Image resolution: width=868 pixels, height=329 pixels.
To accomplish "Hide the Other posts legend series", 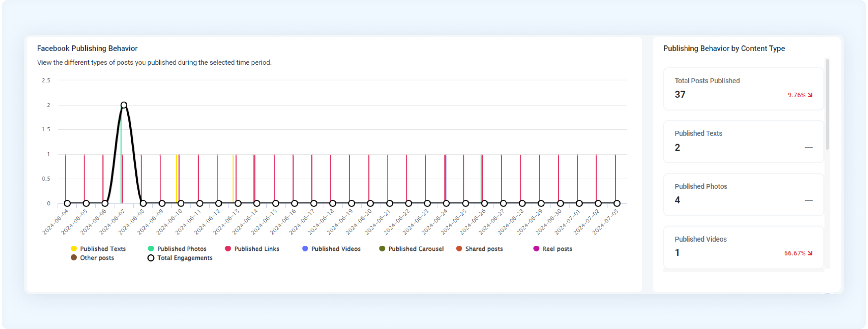I will (92, 258).
